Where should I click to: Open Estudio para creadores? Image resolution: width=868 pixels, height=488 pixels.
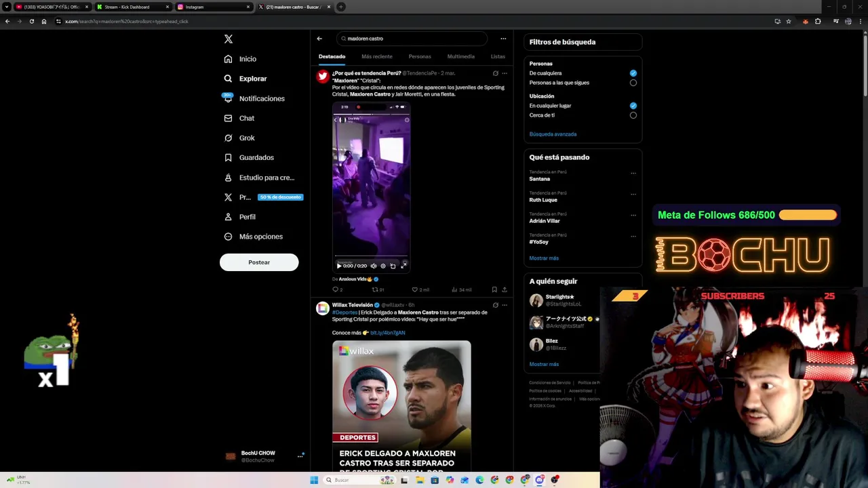click(x=259, y=178)
